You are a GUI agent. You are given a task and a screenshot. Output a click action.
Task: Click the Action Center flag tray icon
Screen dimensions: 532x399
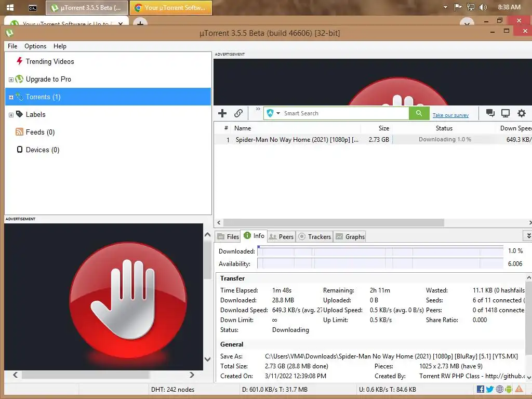[458, 7]
